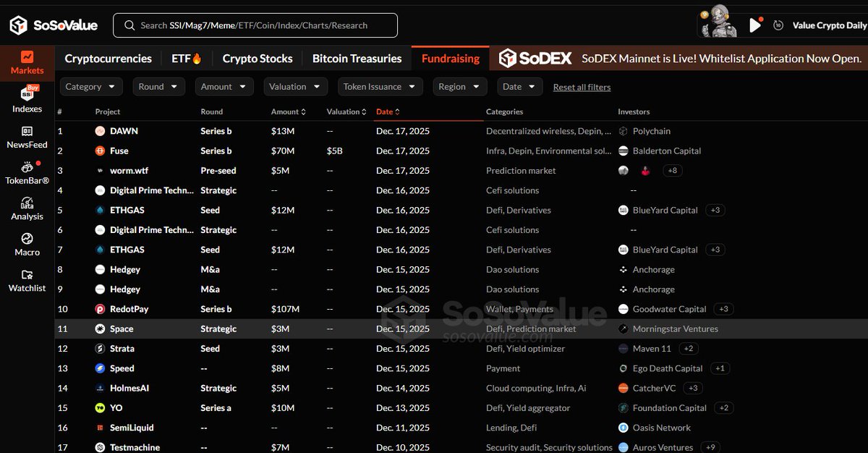Switch to the ETF tab

187,59
